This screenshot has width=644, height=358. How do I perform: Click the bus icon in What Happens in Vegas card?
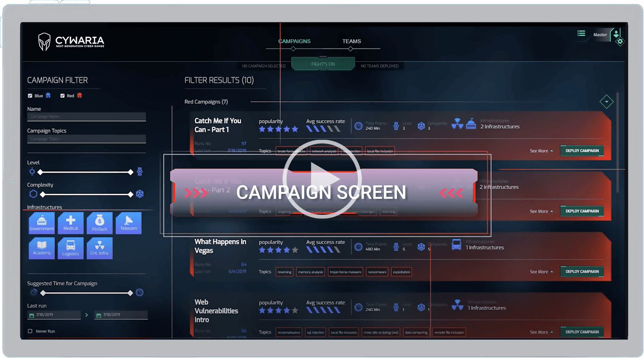pos(456,245)
